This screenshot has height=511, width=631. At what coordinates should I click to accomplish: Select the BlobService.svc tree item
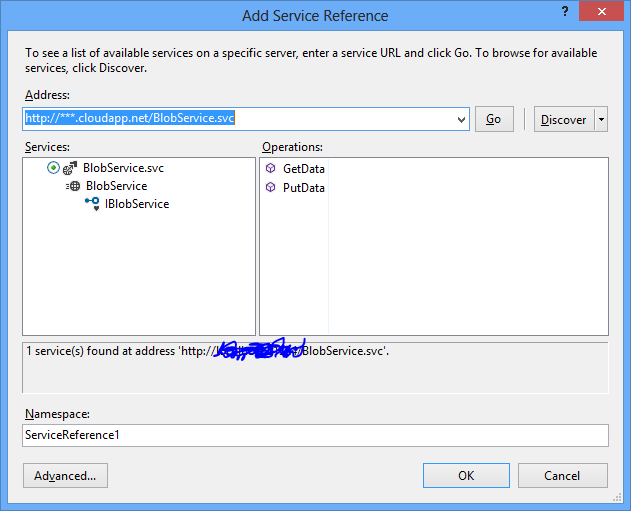[123, 168]
